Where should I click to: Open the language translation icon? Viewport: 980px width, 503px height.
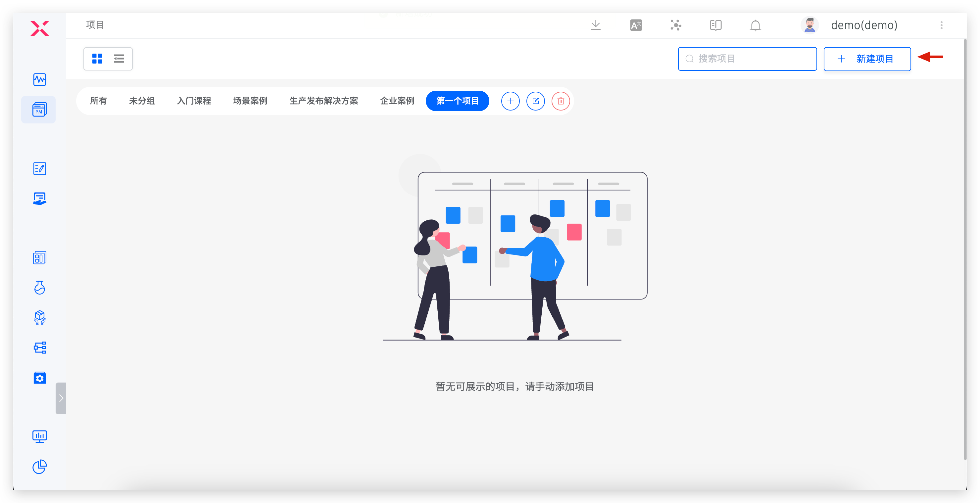636,25
